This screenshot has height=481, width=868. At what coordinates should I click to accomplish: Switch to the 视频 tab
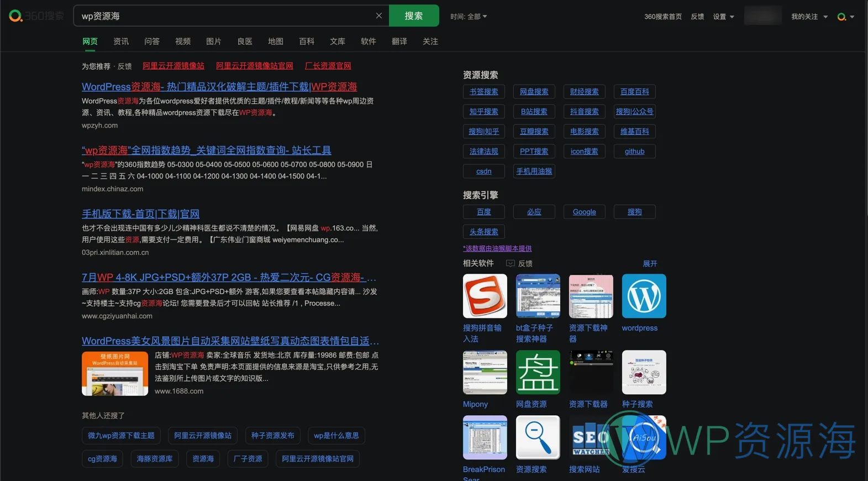[183, 41]
